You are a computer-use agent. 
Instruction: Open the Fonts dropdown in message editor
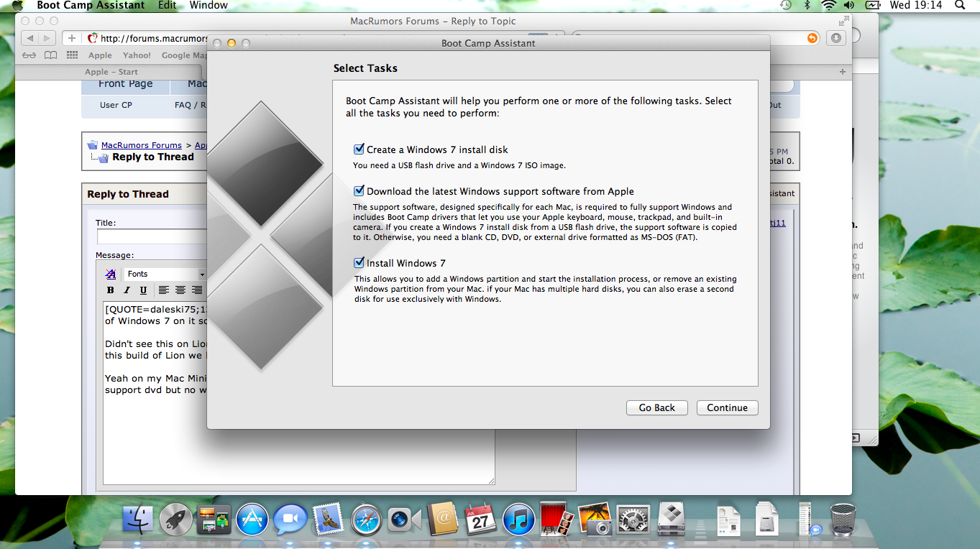tap(165, 274)
